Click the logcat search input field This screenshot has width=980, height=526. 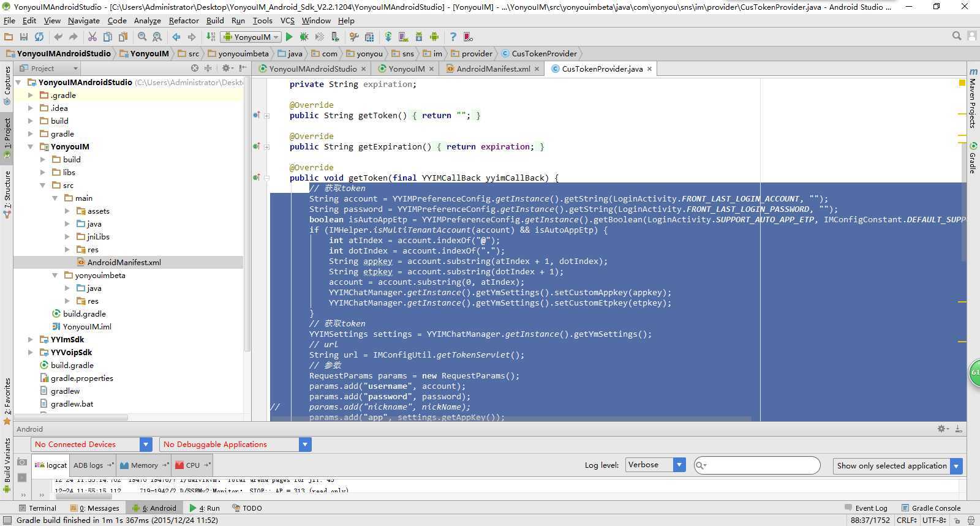pos(757,465)
